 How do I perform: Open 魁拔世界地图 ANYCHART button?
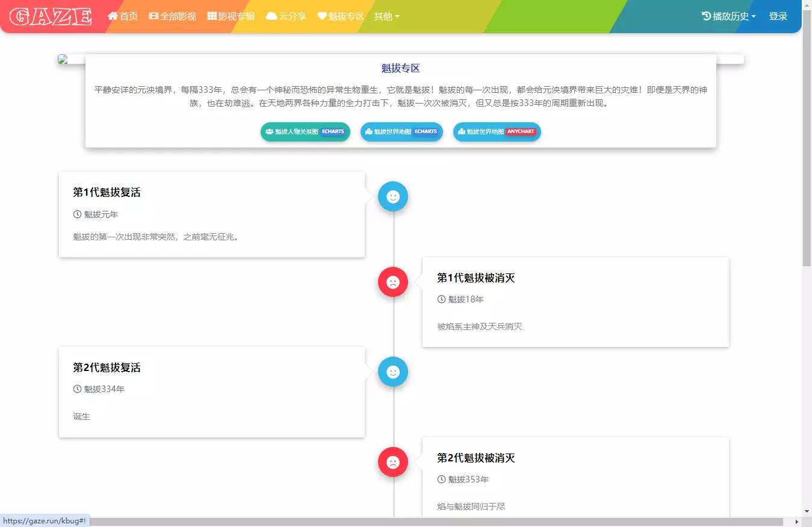coord(497,132)
